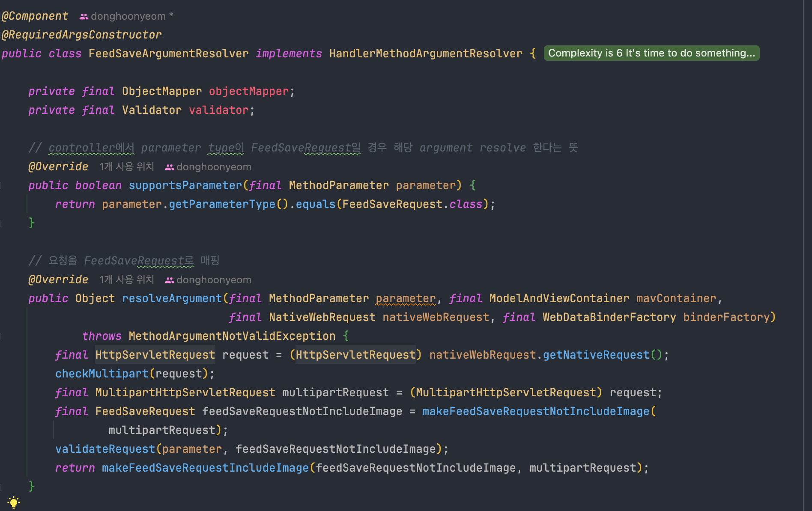The width and height of the screenshot is (812, 511).
Task: Click the underlined parameter argument in resolveArgument signature
Action: click(x=405, y=298)
